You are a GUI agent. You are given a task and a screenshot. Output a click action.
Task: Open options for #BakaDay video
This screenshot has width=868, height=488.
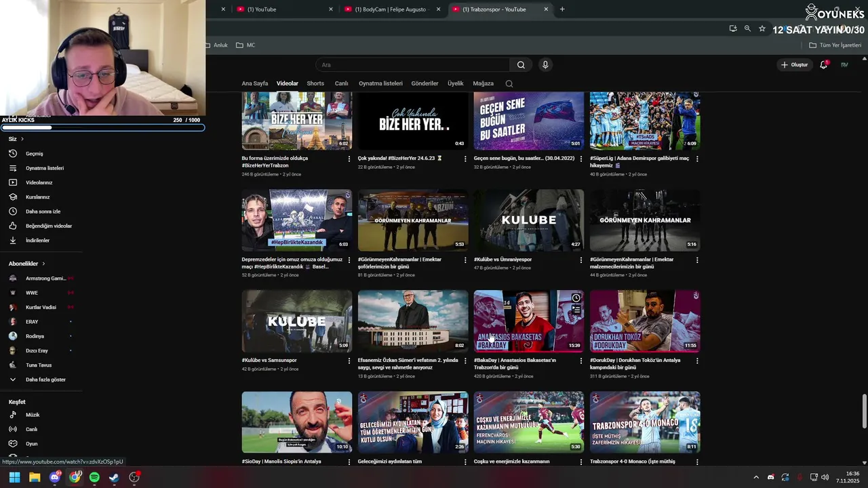[x=581, y=361]
